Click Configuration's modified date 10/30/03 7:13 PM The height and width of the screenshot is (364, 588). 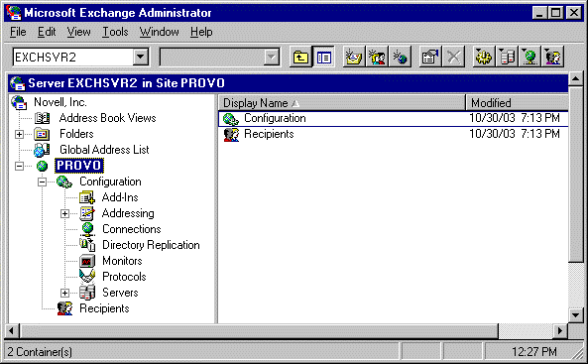point(514,118)
